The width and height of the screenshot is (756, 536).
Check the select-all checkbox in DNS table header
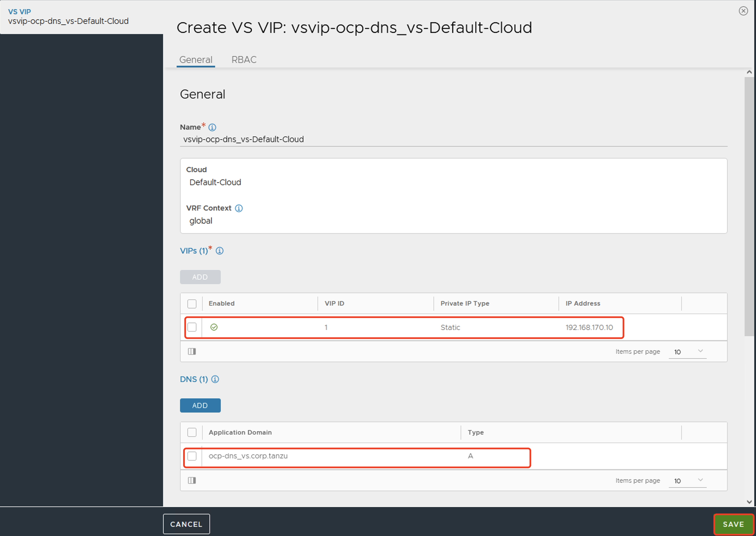click(x=192, y=432)
